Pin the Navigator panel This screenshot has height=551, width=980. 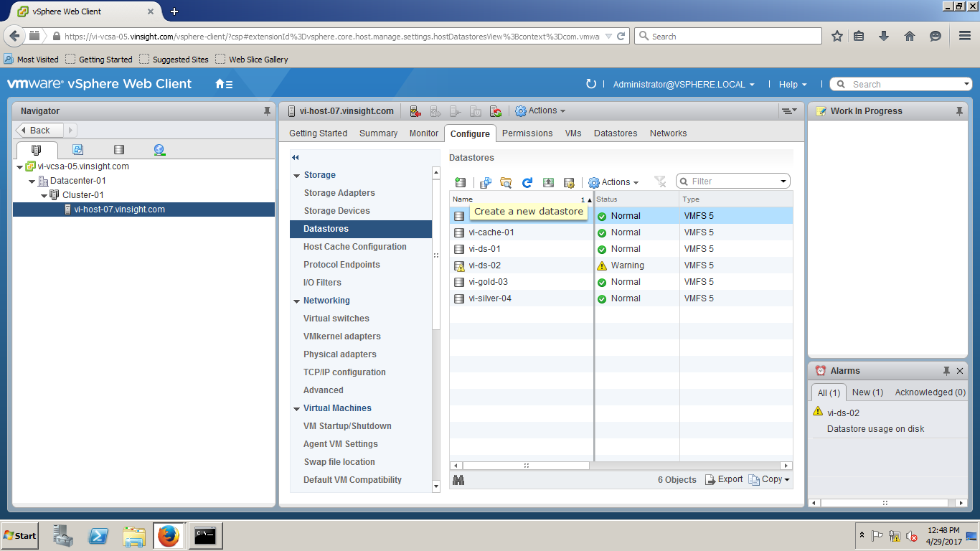268,111
